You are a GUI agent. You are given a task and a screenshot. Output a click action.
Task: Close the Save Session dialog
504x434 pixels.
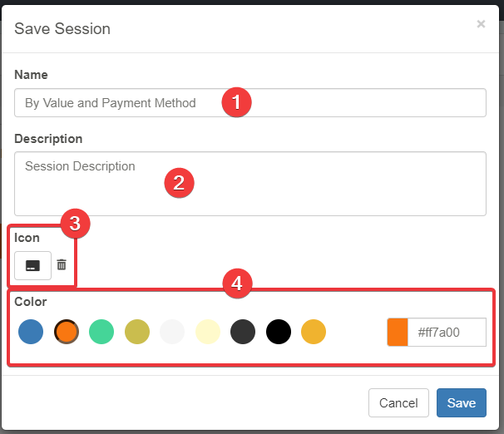point(481,24)
